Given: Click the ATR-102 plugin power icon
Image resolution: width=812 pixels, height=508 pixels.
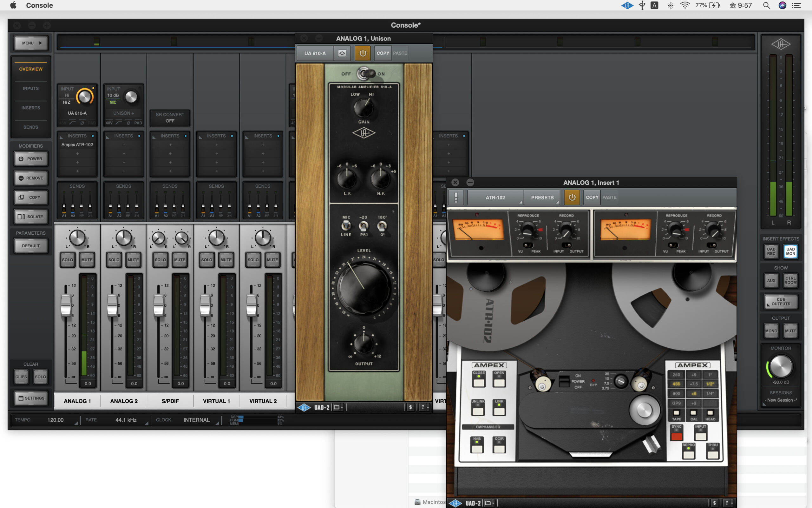Looking at the screenshot, I should pyautogui.click(x=572, y=197).
